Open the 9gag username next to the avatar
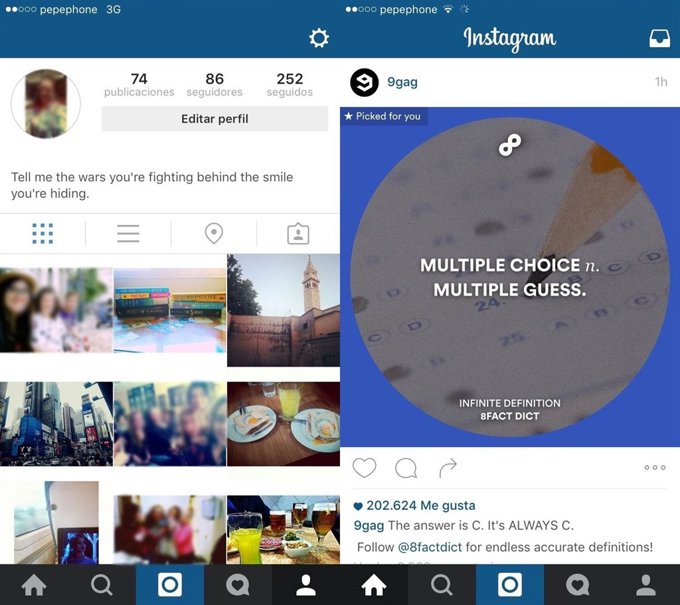Image resolution: width=680 pixels, height=605 pixels. [x=402, y=82]
